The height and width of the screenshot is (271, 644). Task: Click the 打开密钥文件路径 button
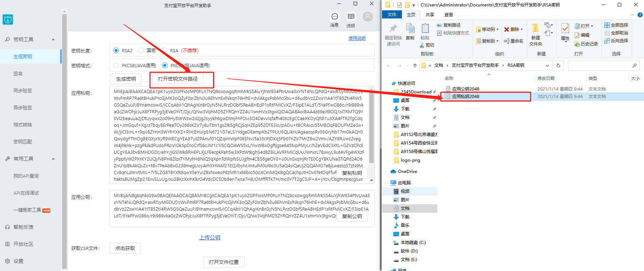(178, 79)
